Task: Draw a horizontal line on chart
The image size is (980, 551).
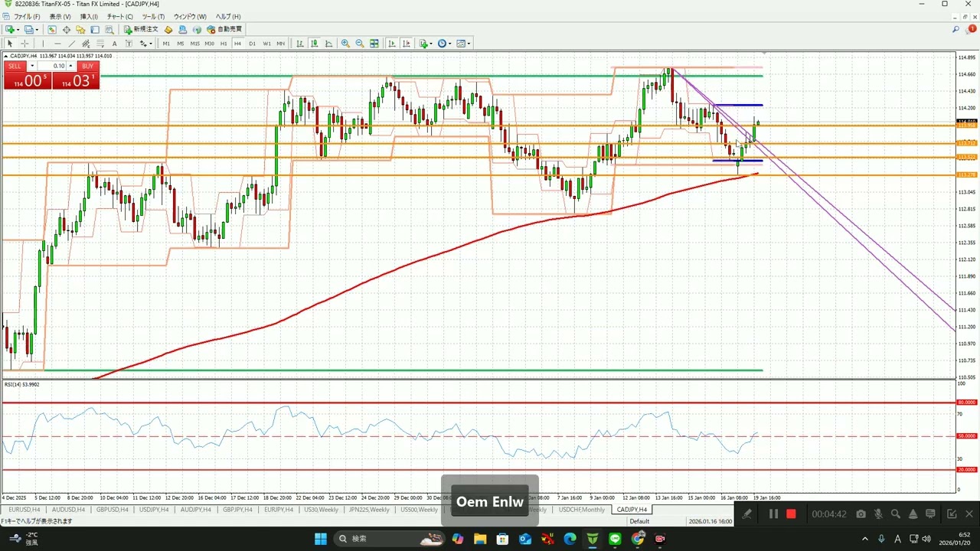Action: coord(57,44)
